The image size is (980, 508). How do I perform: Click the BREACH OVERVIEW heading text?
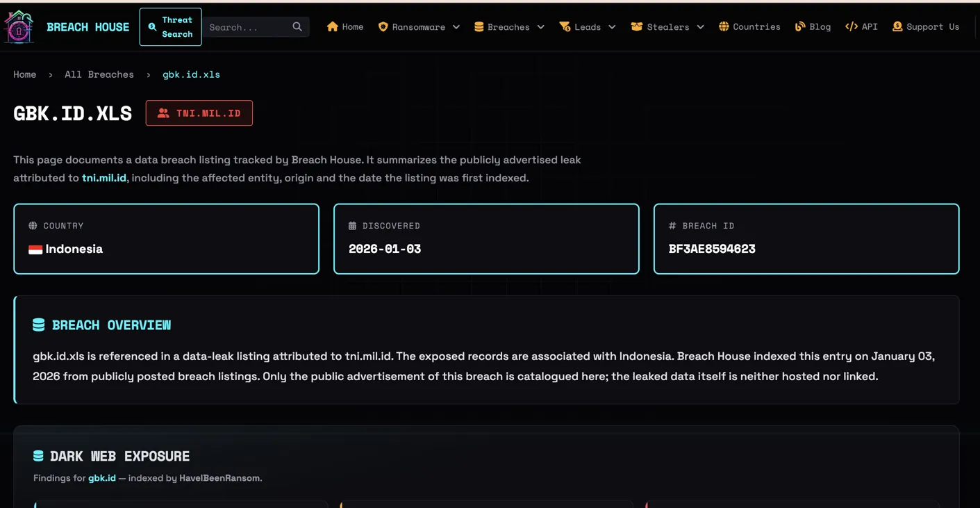pos(111,325)
